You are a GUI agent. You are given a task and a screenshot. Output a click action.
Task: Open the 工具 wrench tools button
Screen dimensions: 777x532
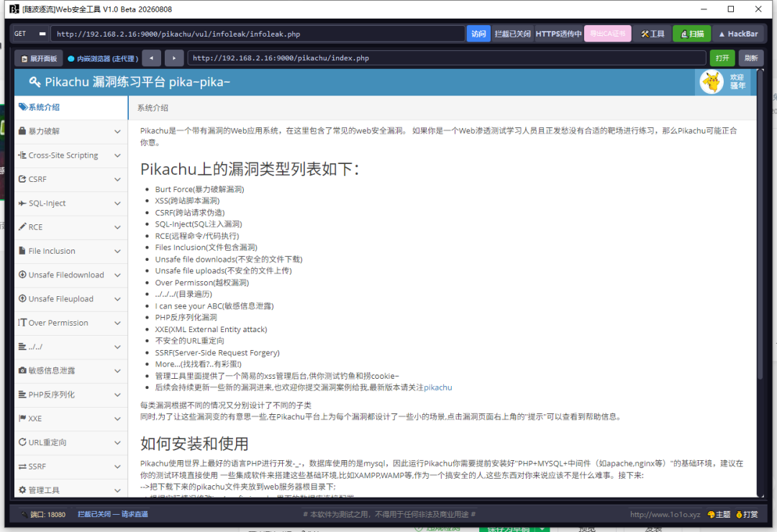(x=652, y=34)
